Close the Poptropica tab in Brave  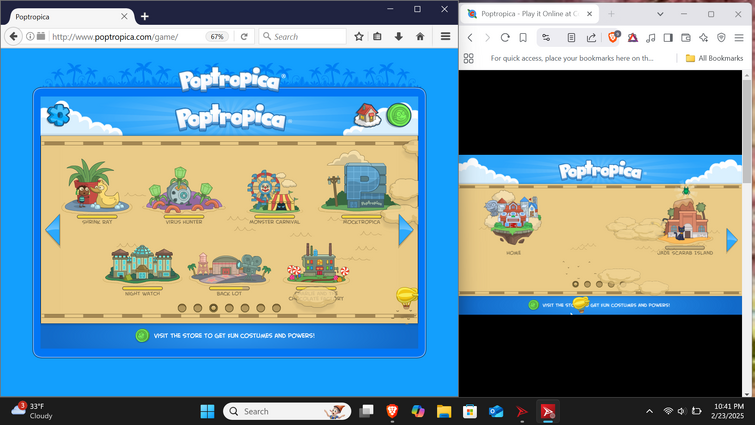click(589, 14)
